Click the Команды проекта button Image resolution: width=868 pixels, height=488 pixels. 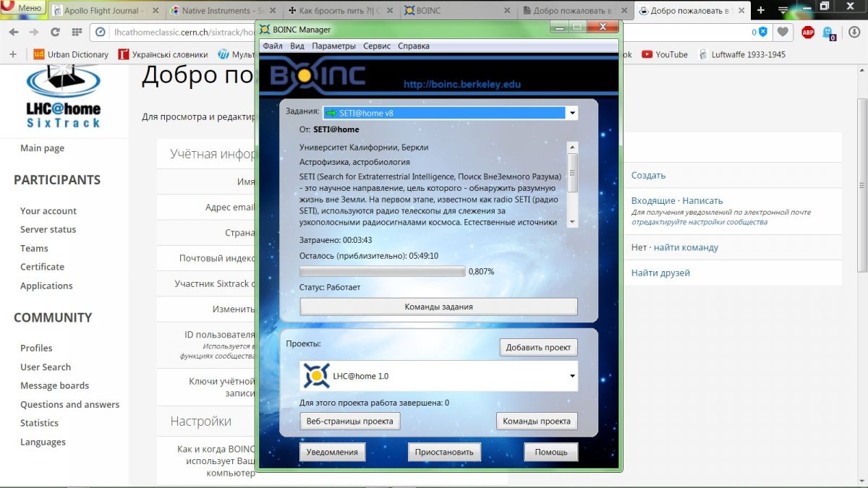pyautogui.click(x=536, y=421)
